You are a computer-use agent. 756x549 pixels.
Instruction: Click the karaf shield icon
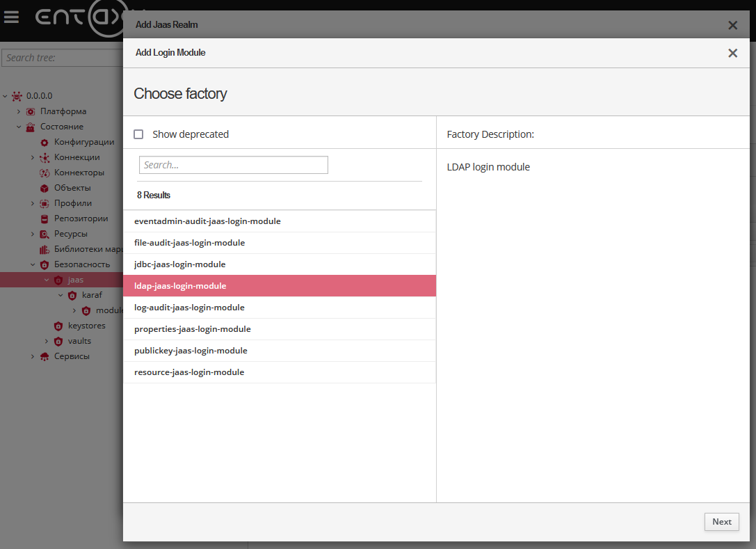(72, 294)
